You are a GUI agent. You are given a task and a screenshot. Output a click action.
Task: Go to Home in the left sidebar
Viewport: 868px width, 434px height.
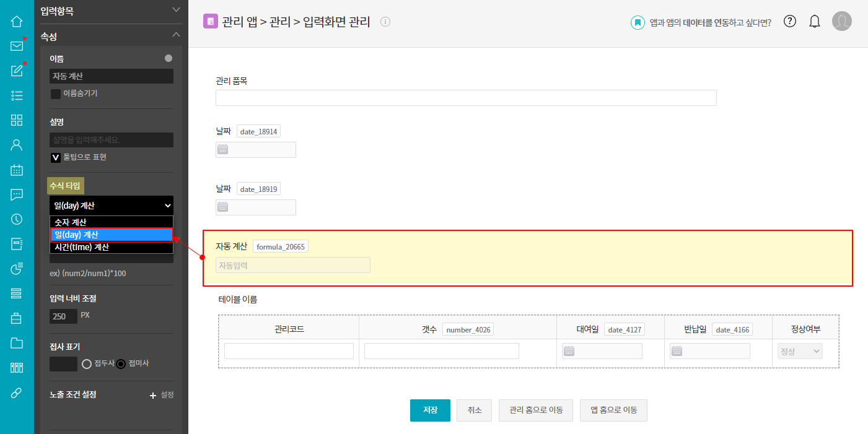coord(17,21)
